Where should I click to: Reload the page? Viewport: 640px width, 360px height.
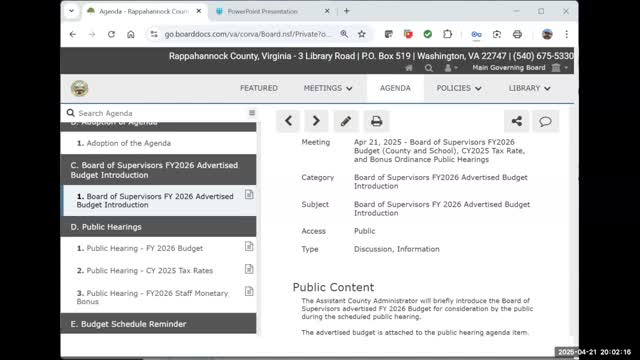click(111, 34)
